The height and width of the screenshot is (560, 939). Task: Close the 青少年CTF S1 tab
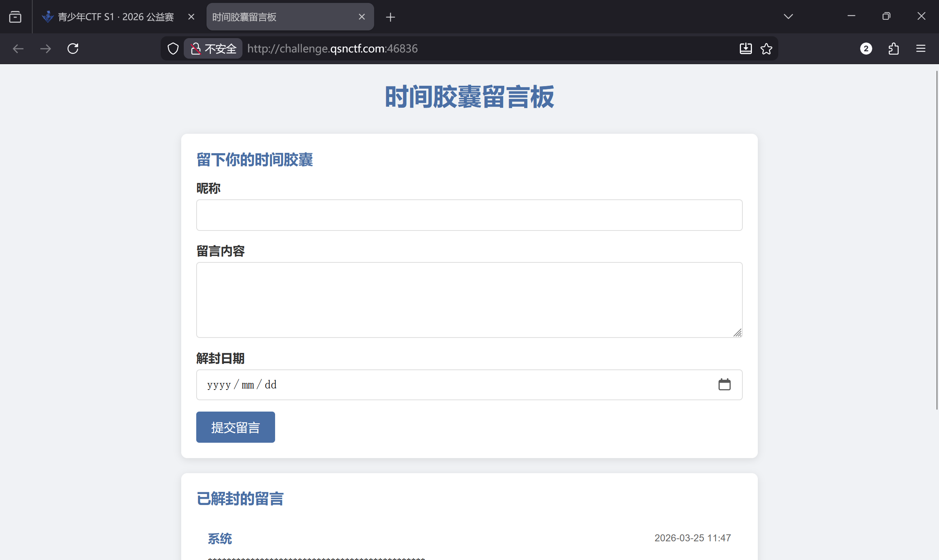191,17
